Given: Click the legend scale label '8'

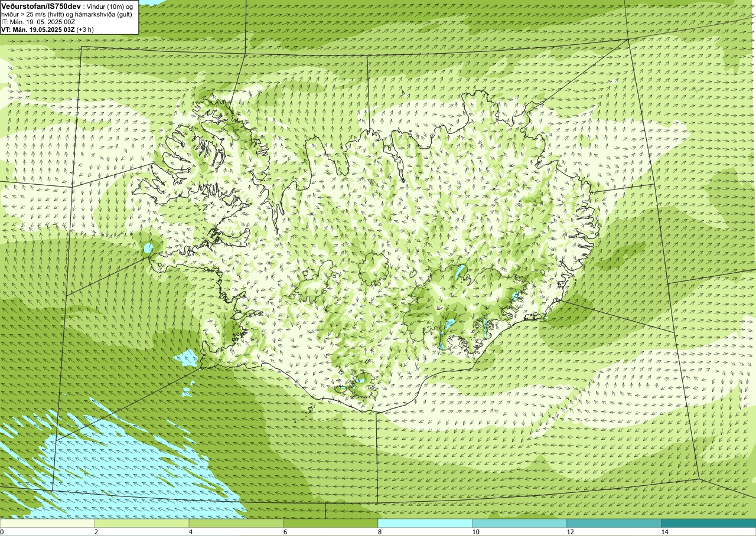Looking at the screenshot, I should tap(380, 532).
